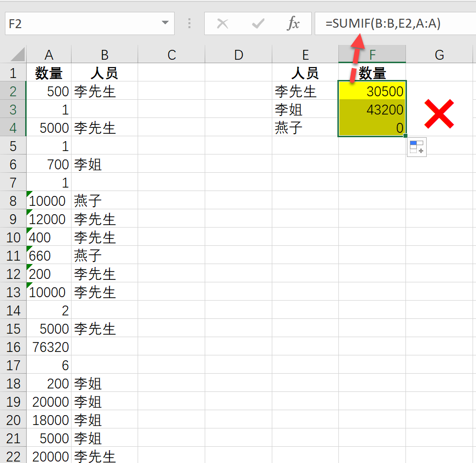Select column F header
Screen dimensions: 476x463
372,55
